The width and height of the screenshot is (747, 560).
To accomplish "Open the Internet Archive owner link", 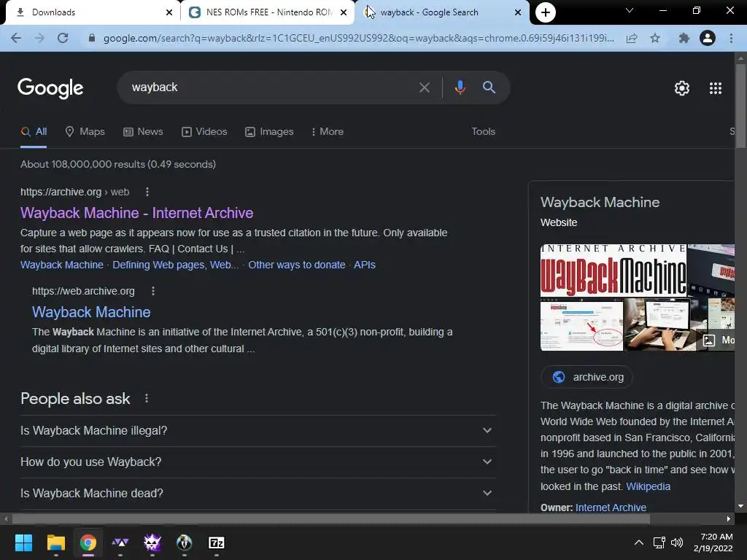I will (x=611, y=507).
